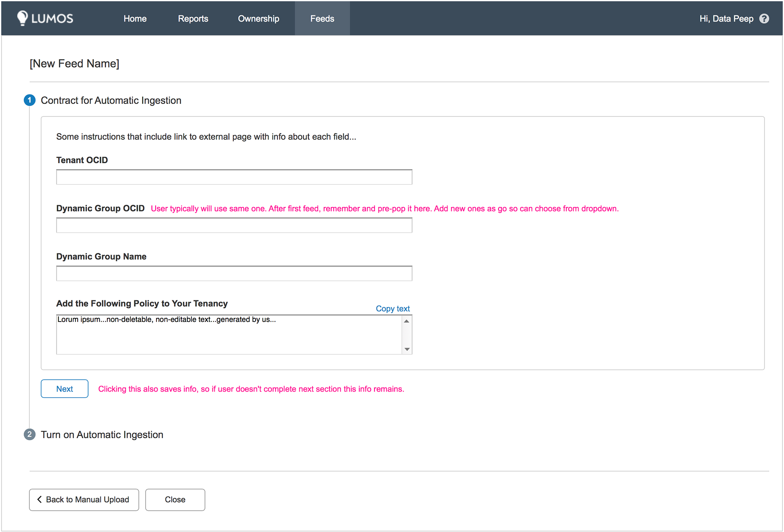This screenshot has width=784, height=532.
Task: Click the Copy text link
Action: [392, 309]
